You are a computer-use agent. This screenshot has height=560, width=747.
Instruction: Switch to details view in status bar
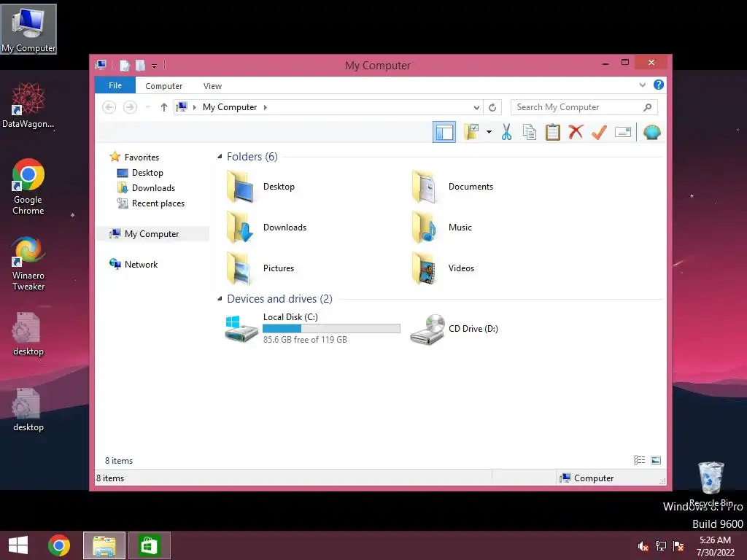639,459
